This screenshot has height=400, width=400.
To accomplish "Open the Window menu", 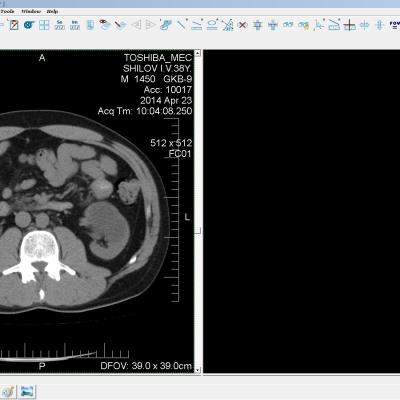I will tap(31, 11).
